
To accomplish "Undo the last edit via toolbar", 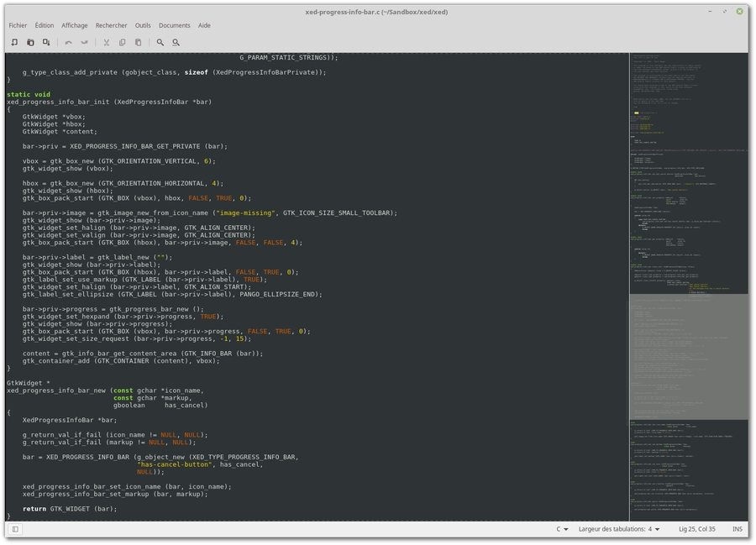I will [x=69, y=42].
